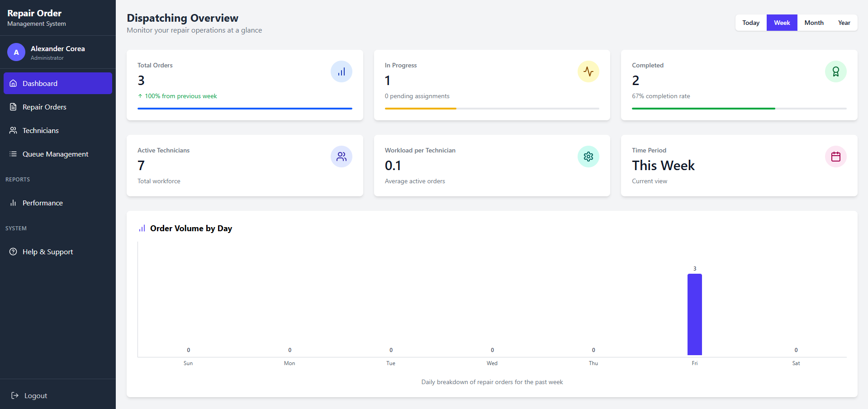868x409 pixels.
Task: Open the Dashboard menu item
Action: 58,83
